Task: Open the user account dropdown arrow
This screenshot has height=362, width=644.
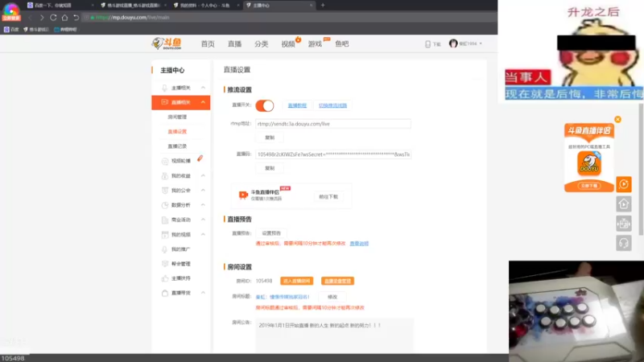Action: click(481, 43)
